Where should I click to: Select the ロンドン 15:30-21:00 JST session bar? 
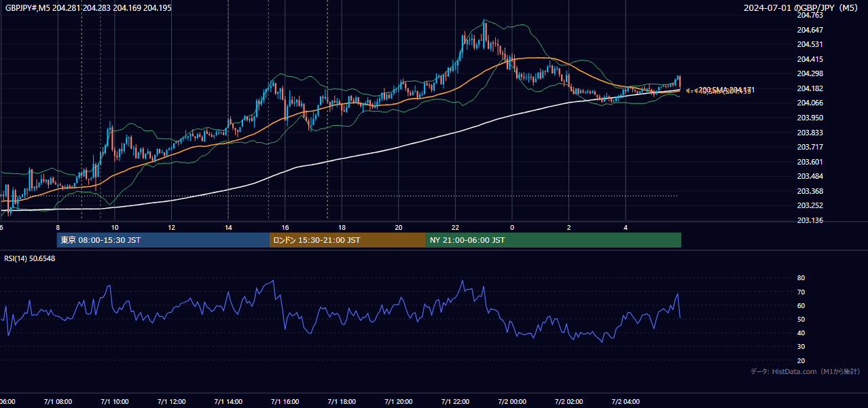(x=348, y=240)
